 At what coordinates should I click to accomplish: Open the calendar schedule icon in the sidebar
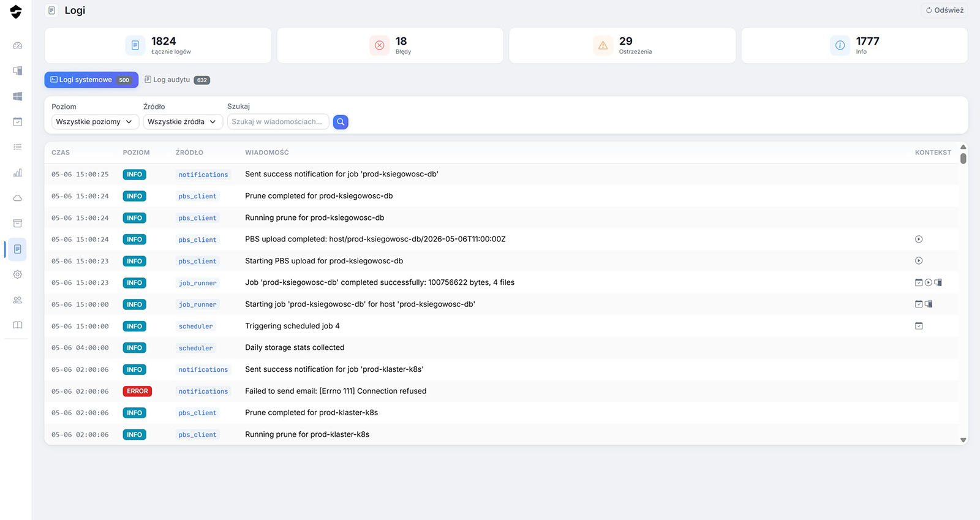[x=18, y=122]
